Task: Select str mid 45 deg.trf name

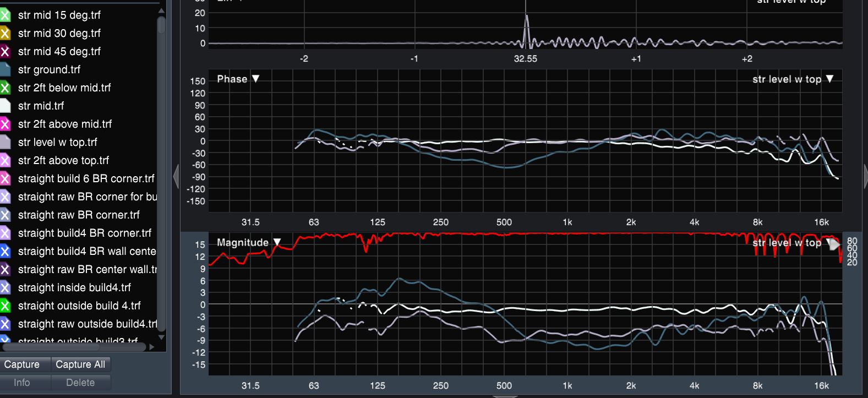Action: coord(59,51)
